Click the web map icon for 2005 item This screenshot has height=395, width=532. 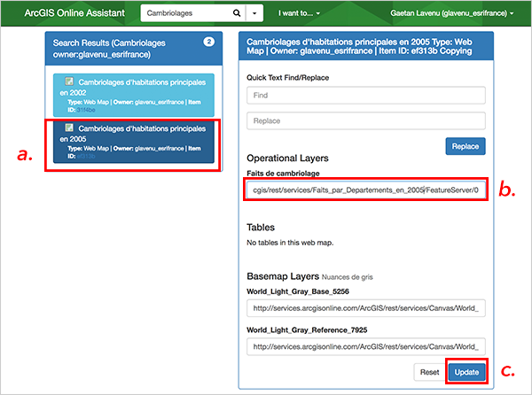(69, 128)
